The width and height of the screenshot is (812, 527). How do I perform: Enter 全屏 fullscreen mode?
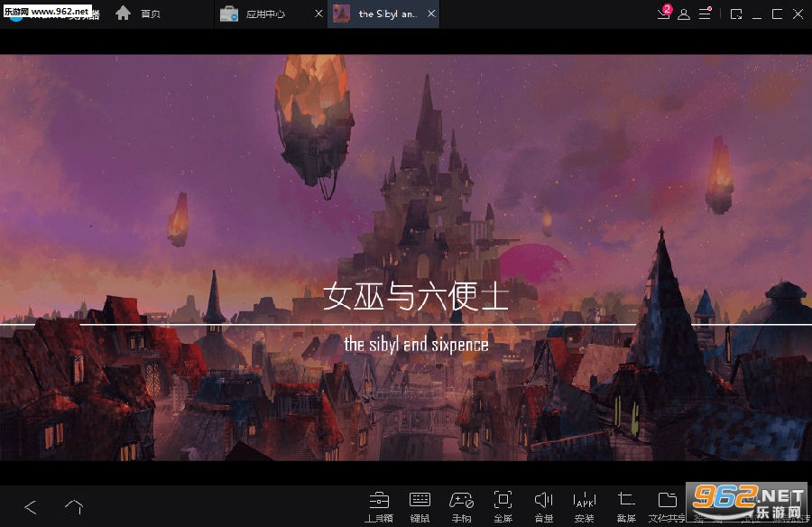tap(503, 507)
